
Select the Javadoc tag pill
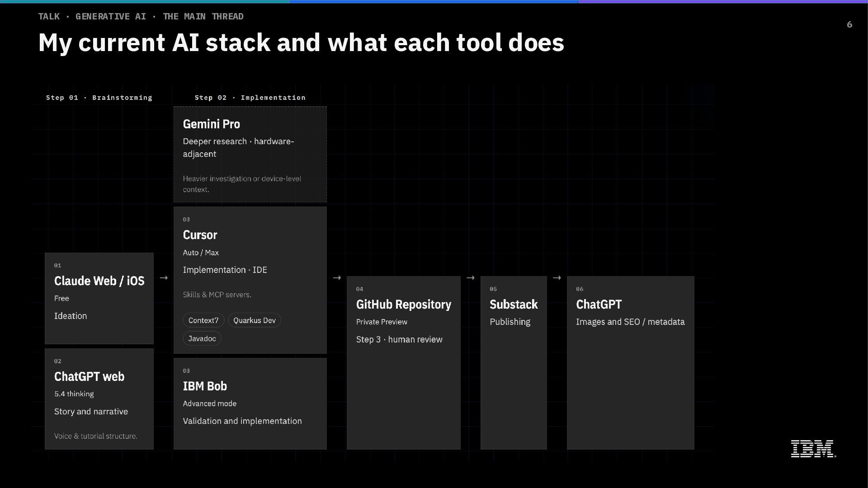click(202, 338)
